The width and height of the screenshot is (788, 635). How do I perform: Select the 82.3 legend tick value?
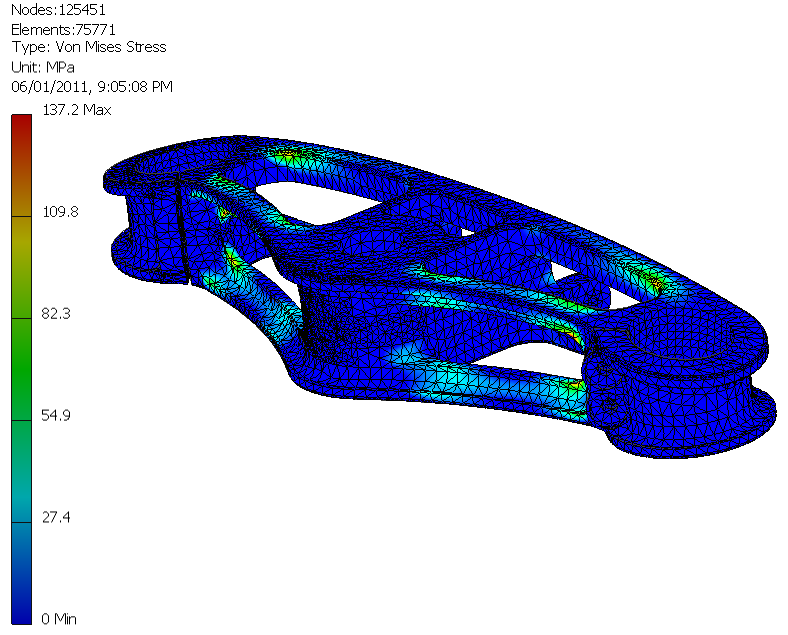point(56,314)
